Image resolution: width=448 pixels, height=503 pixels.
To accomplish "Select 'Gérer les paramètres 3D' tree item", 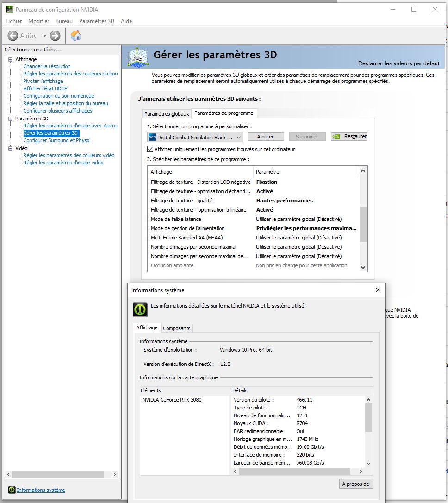I will point(50,133).
